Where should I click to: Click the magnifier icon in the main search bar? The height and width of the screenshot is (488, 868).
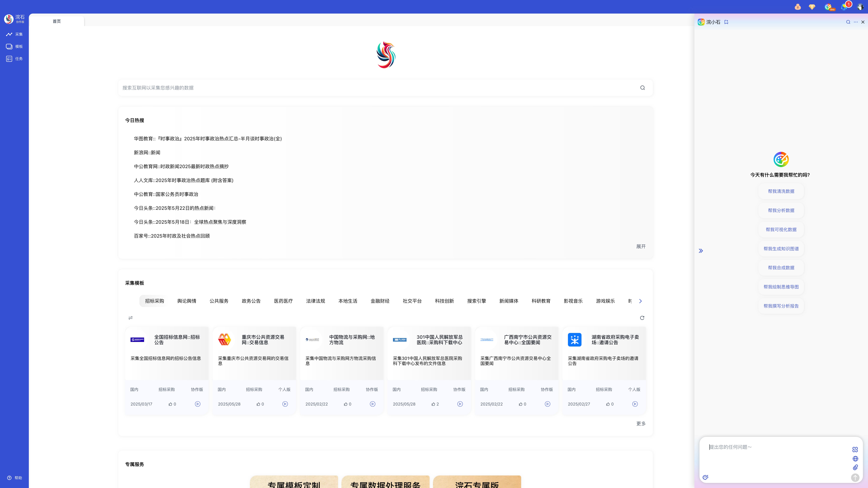pyautogui.click(x=643, y=88)
